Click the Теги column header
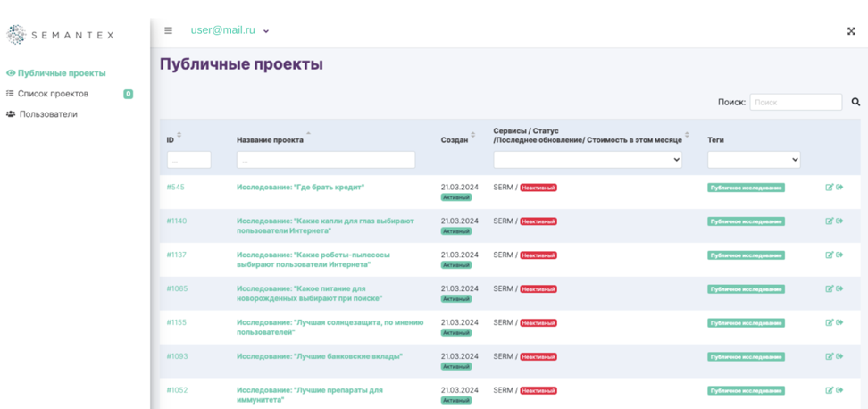 [x=716, y=140]
